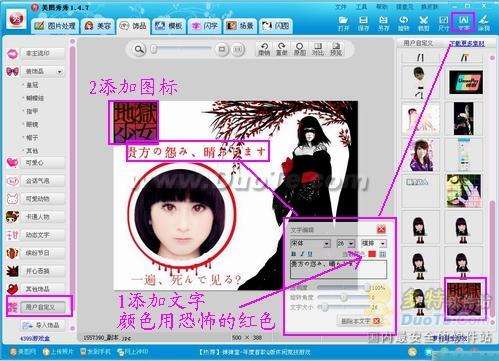Screen dimensions: 499x361
Task: Click the magnifier zoom icon
Action: tap(139, 49)
